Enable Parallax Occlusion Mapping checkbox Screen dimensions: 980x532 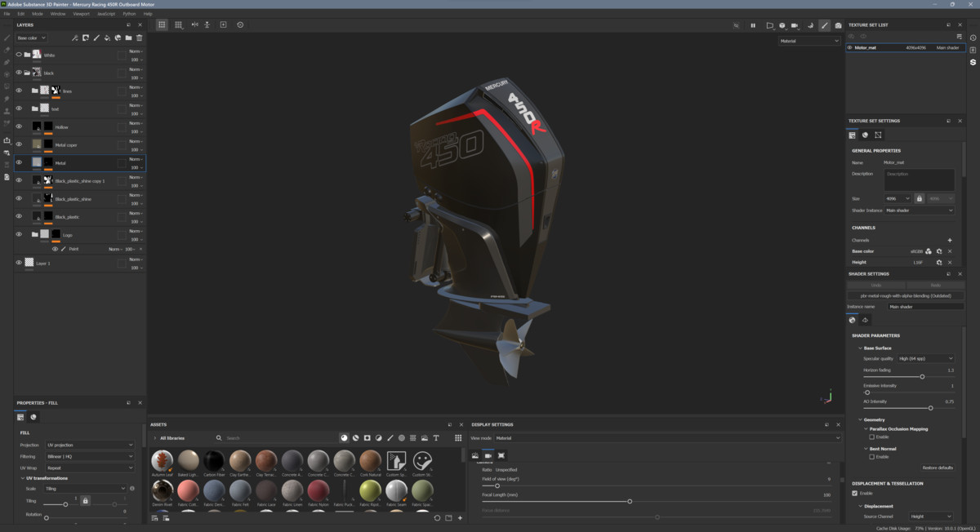(872, 437)
